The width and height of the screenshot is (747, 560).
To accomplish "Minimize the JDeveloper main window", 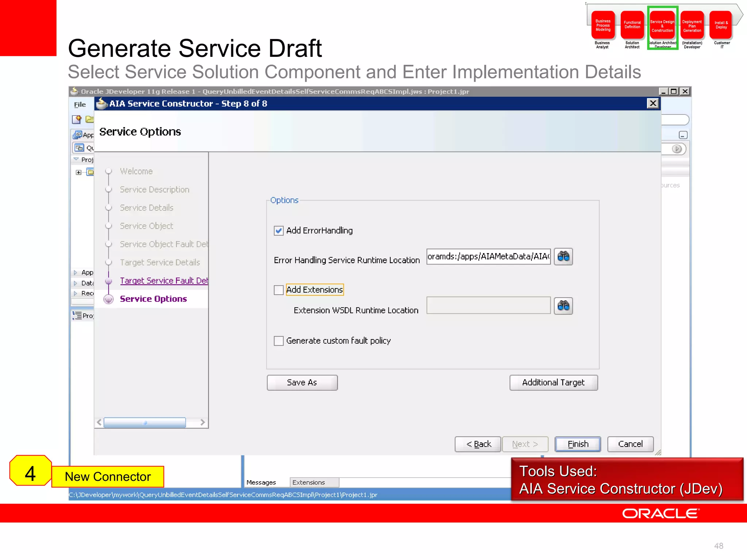I will point(663,92).
